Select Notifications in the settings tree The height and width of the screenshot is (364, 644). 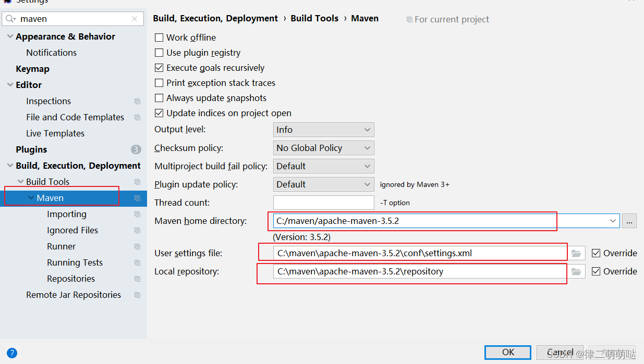pyautogui.click(x=51, y=53)
